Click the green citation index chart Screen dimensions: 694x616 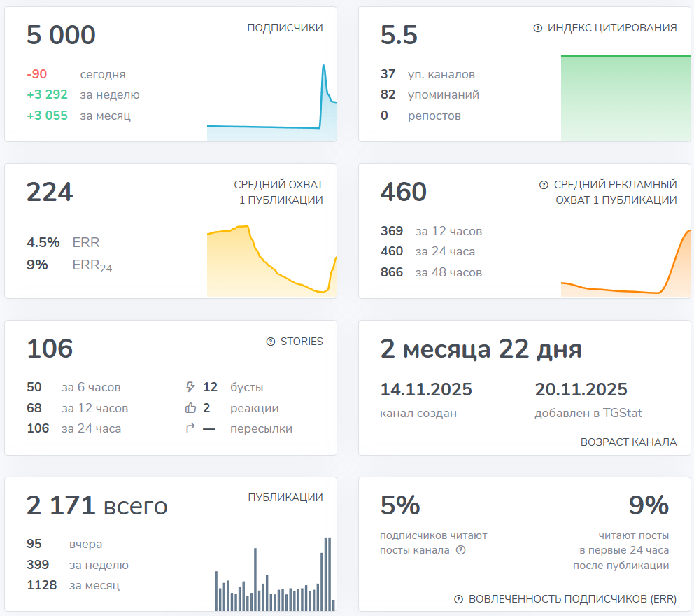pos(625,98)
